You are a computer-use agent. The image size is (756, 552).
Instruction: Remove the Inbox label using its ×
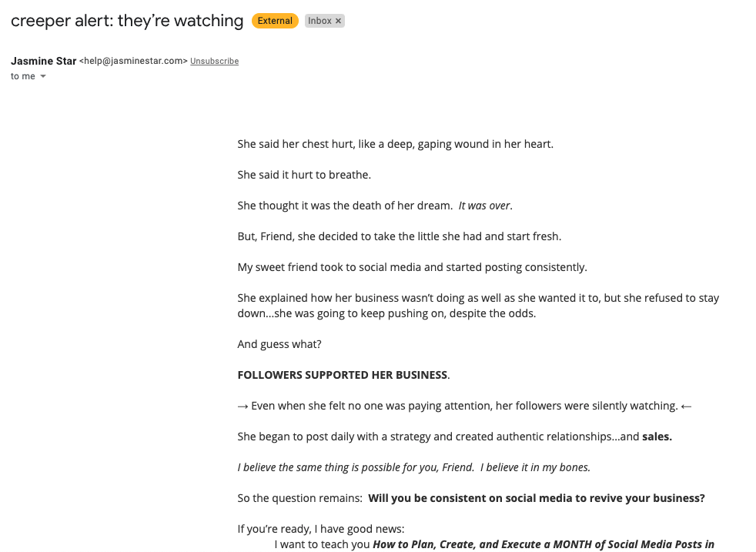[338, 21]
